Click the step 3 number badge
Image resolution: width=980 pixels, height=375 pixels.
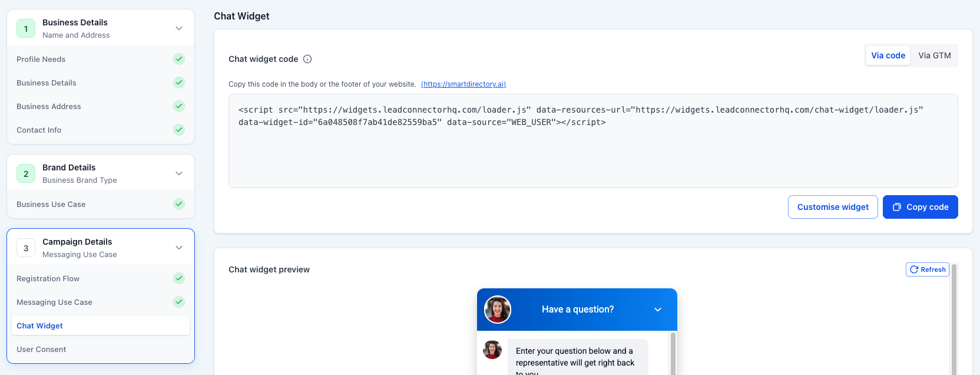(x=26, y=248)
